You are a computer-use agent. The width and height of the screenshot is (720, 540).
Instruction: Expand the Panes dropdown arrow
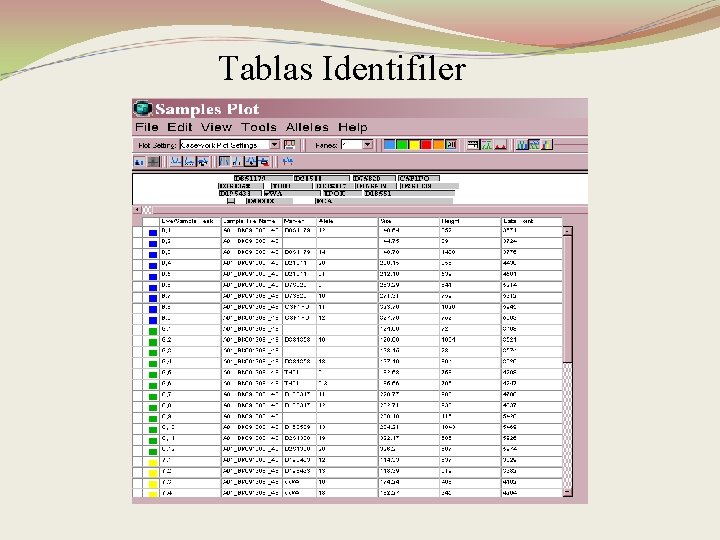tap(367, 145)
